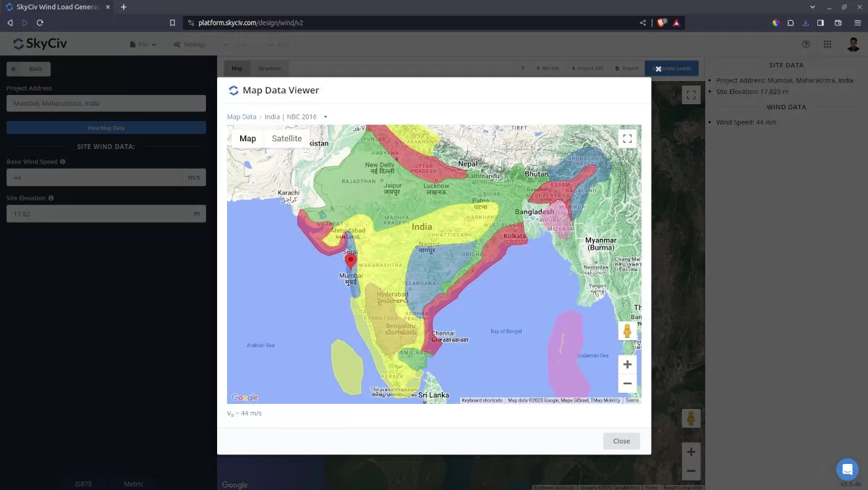
Task: Switch units using the Metric toggle
Action: pyautogui.click(x=134, y=483)
